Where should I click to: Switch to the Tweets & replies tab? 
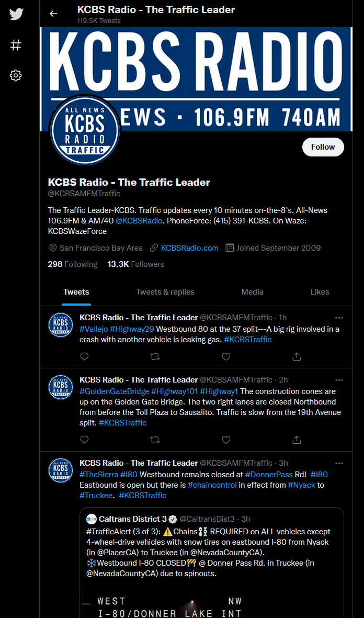[x=165, y=292]
